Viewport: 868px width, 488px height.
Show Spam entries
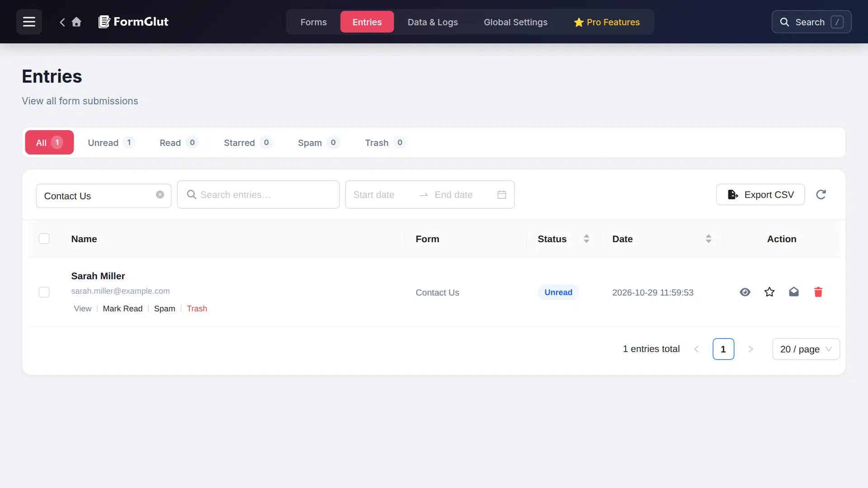(x=318, y=142)
